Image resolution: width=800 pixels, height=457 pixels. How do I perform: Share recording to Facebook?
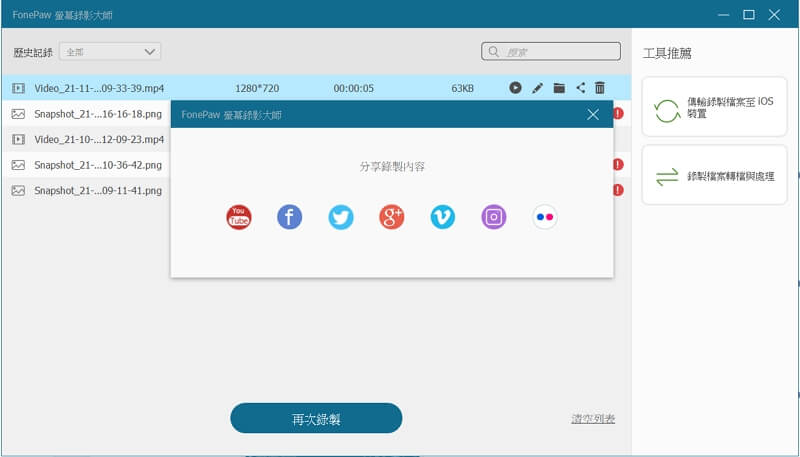[289, 217]
